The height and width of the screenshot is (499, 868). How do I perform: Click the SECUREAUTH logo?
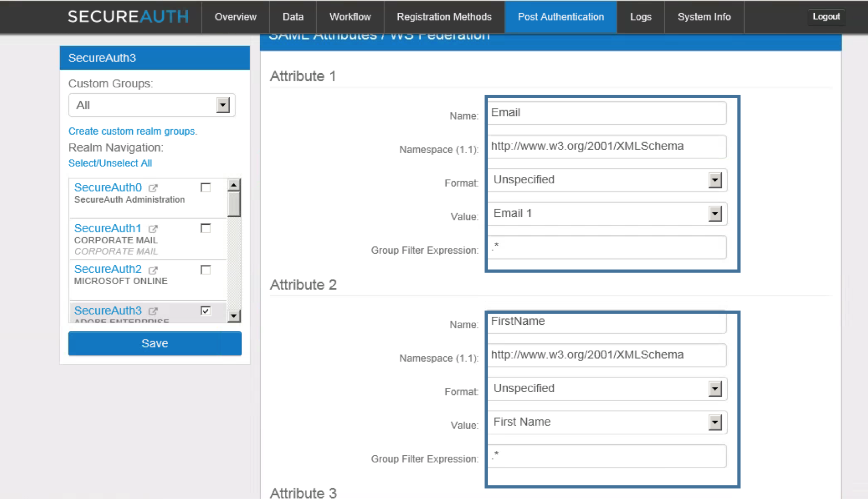(x=128, y=16)
